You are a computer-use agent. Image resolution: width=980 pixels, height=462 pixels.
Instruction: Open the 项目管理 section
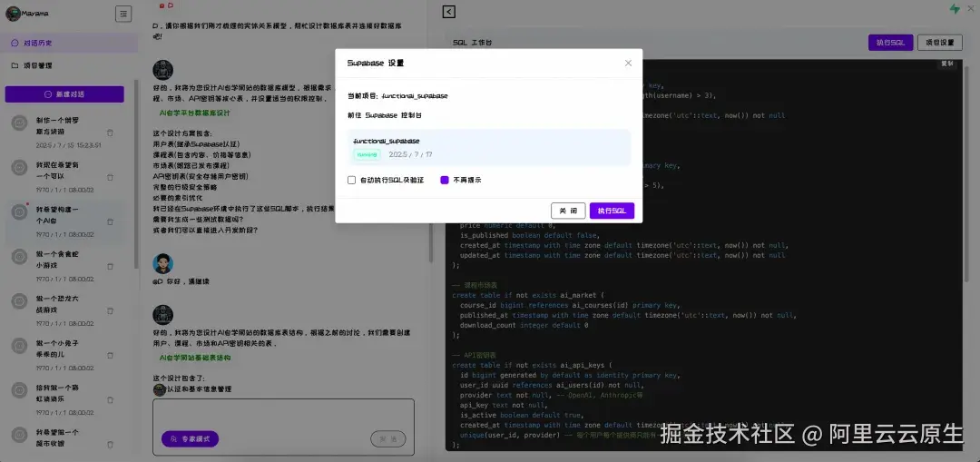click(x=69, y=65)
